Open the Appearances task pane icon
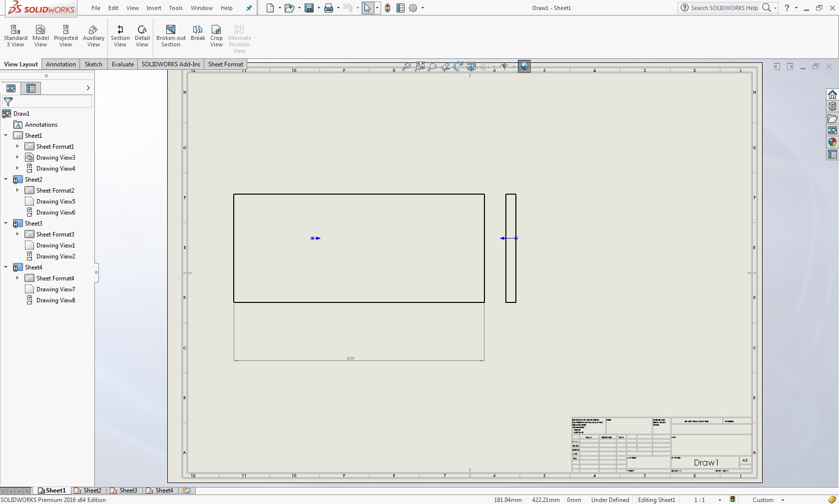 coord(832,142)
